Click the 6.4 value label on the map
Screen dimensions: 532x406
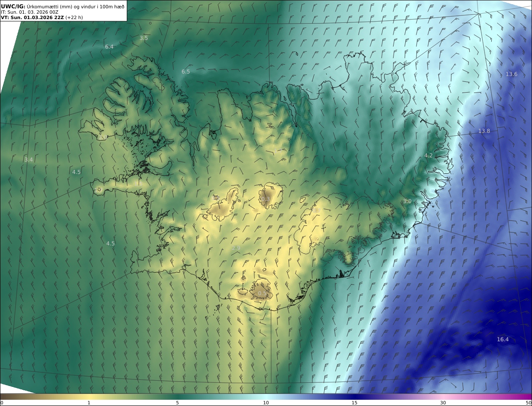click(109, 47)
